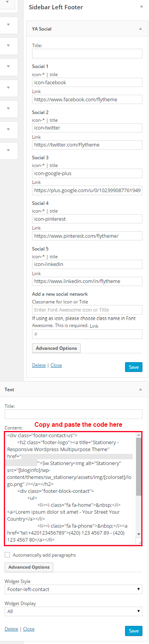
Task: Focus the Twitter link field
Action: [87, 145]
